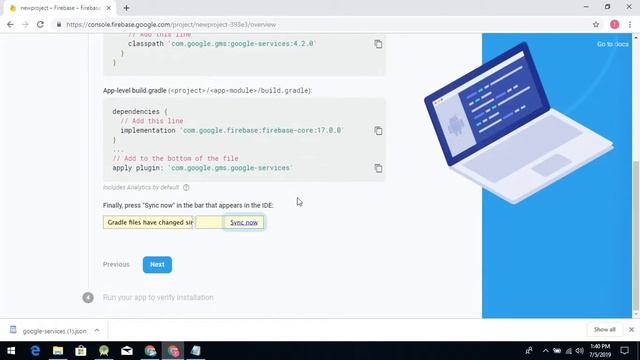This screenshot has height=360, width=640.
Task: Click step 4 circle icon
Action: (x=88, y=298)
